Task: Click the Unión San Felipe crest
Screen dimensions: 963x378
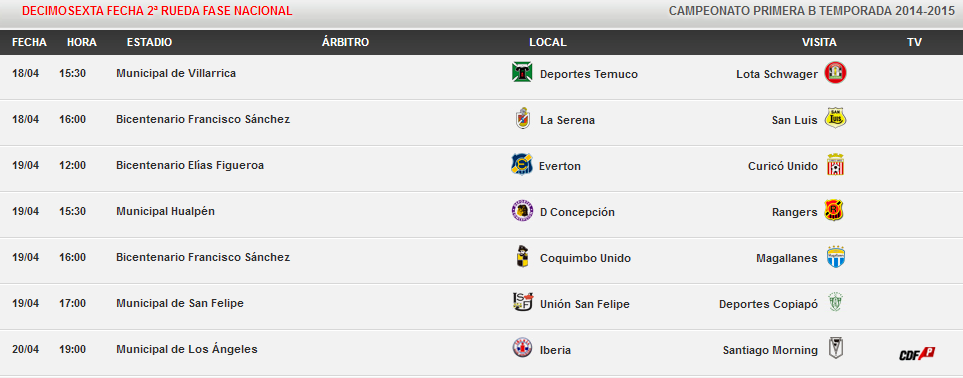Action: [x=523, y=302]
